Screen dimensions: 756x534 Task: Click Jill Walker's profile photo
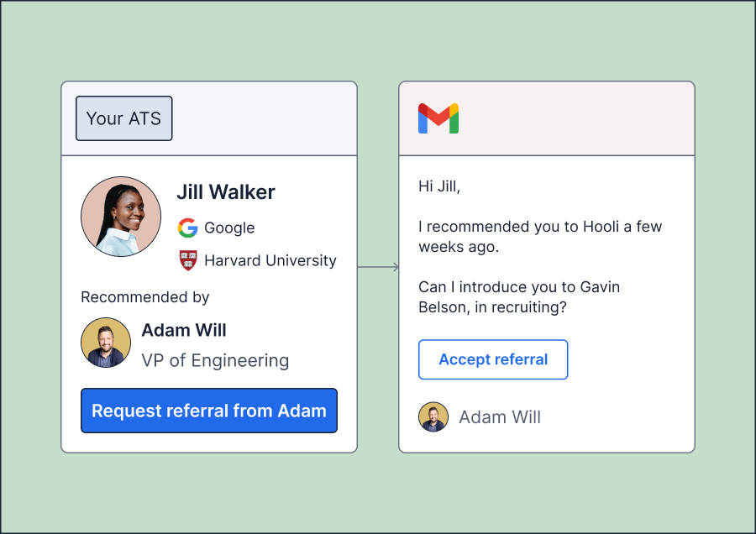121,217
